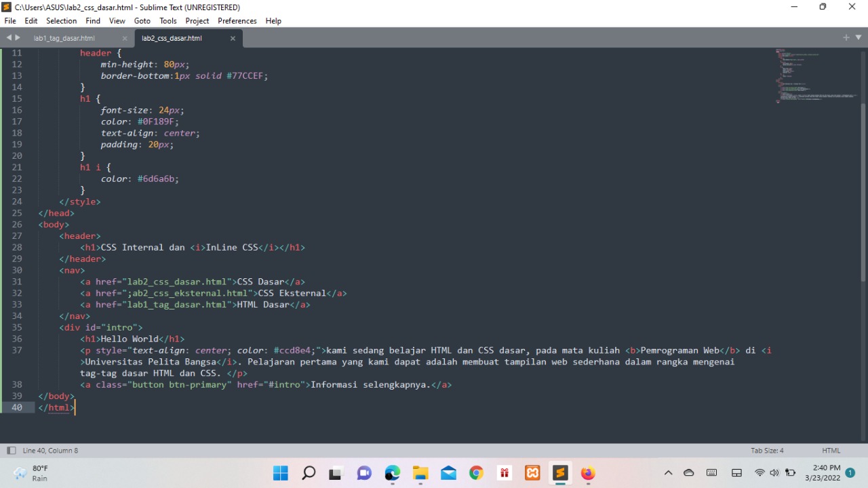Viewport: 868px width, 488px height.
Task: Open the Chat taskbar icon
Action: [364, 473]
